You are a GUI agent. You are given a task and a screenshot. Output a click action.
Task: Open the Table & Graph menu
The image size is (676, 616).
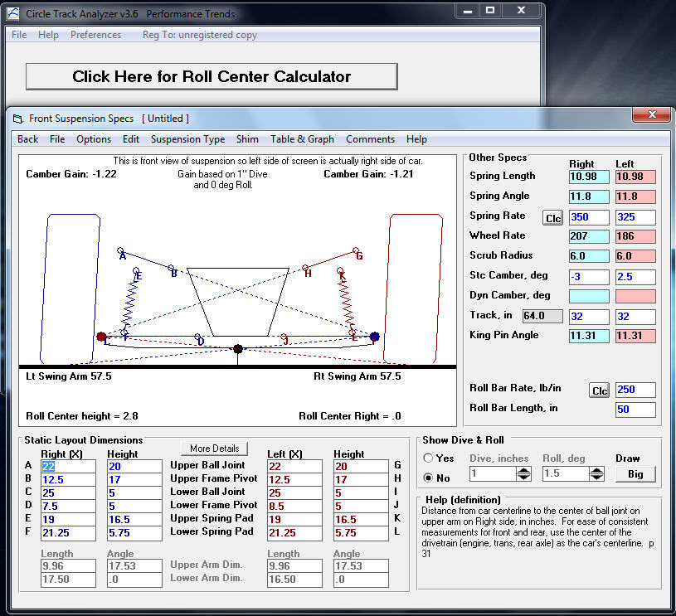click(302, 139)
